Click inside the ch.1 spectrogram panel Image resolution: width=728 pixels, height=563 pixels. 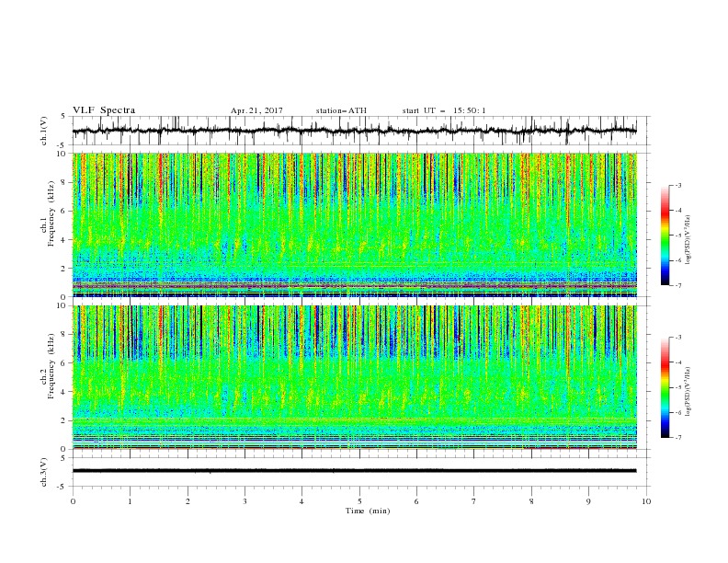[x=355, y=224]
